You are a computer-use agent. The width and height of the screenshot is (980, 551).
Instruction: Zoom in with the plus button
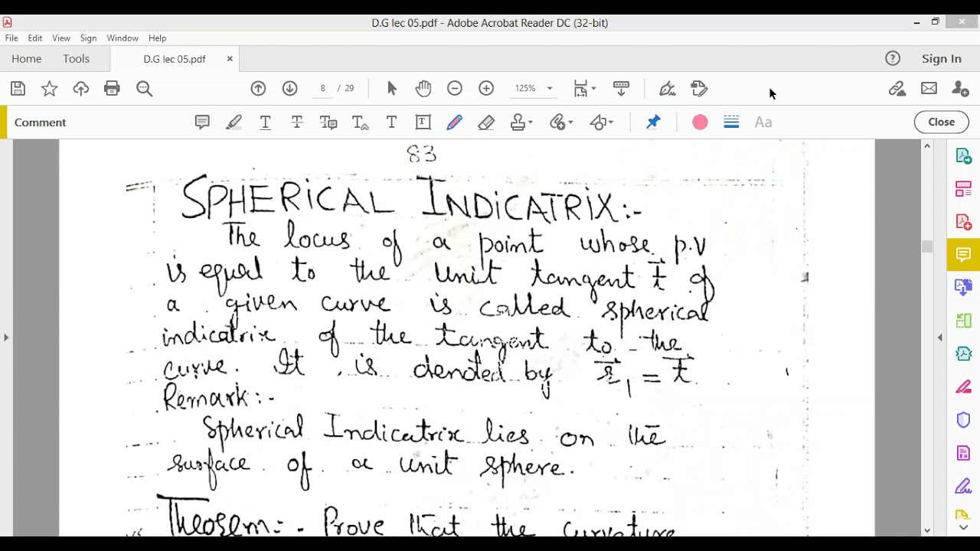point(486,89)
